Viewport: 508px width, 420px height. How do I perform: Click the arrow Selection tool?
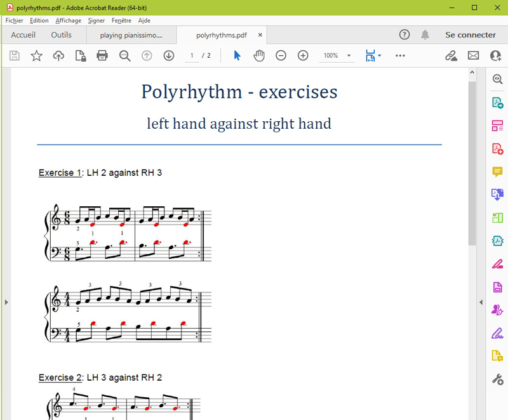[x=237, y=56]
